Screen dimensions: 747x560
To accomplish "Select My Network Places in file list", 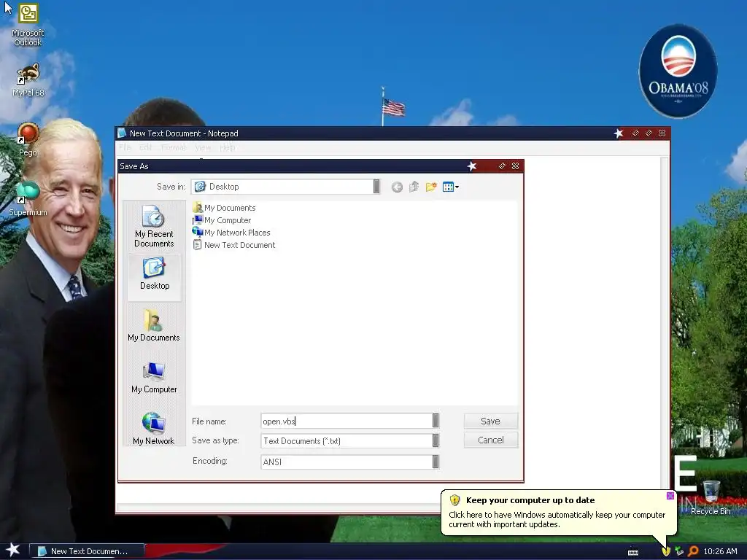I will pos(231,233).
